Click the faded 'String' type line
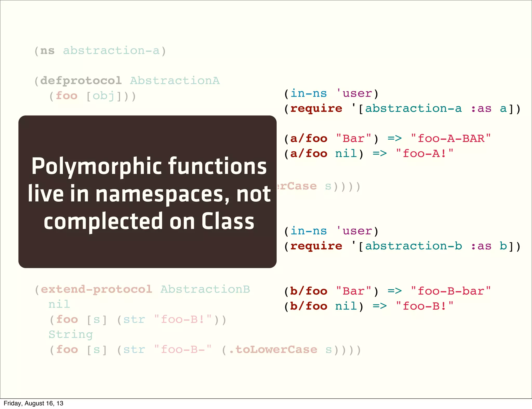Screen dimensions: 532x409 (71, 335)
